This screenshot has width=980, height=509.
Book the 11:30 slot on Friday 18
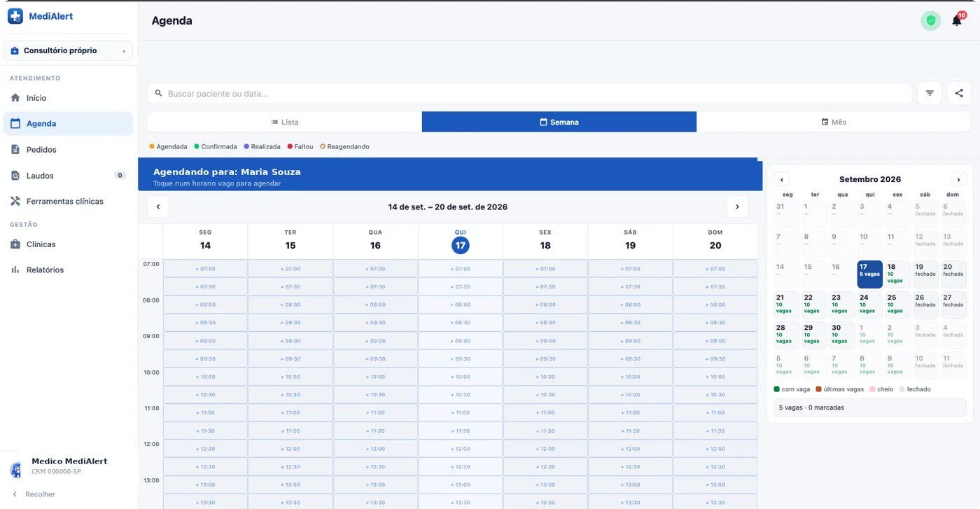[545, 431]
